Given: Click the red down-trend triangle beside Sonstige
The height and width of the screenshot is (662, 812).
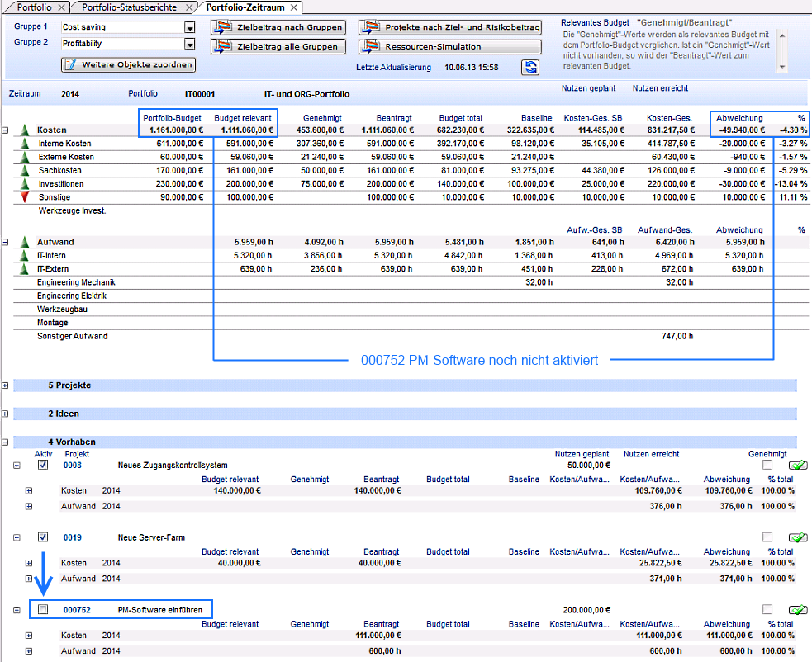Looking at the screenshot, I should tap(25, 197).
